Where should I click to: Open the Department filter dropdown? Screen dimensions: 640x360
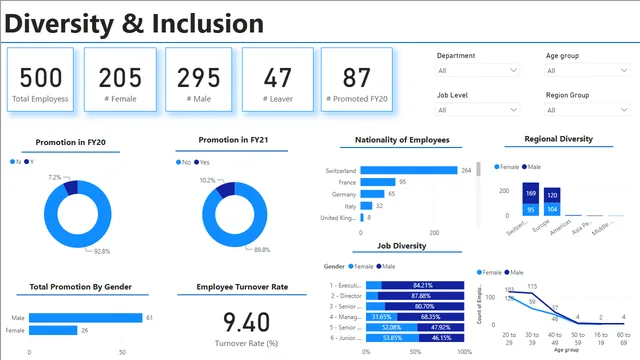[x=477, y=71]
